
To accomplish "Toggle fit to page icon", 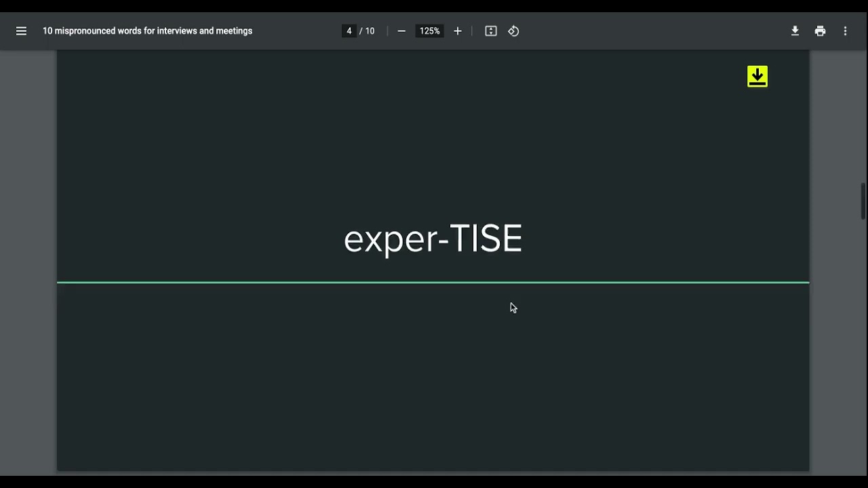I will [491, 31].
